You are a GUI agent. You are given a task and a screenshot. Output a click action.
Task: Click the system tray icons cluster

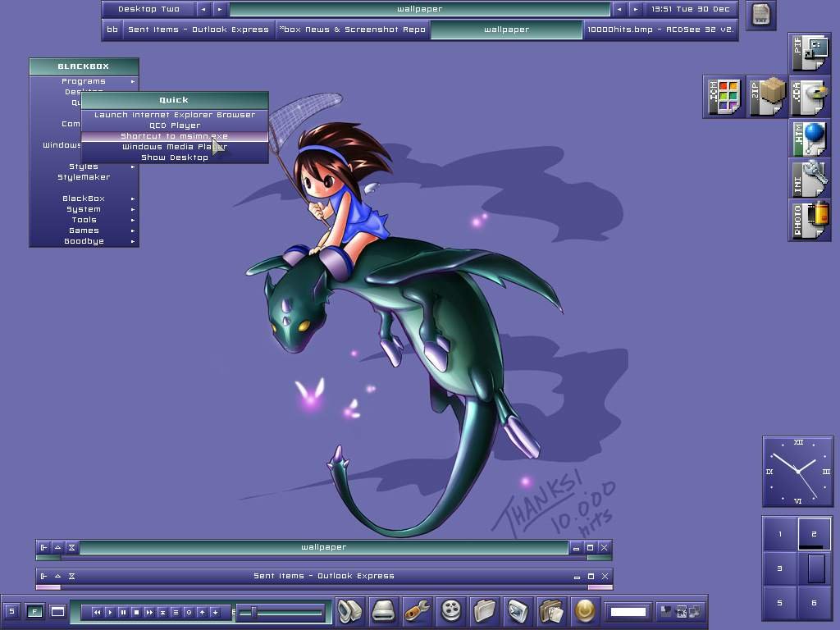(x=680, y=611)
